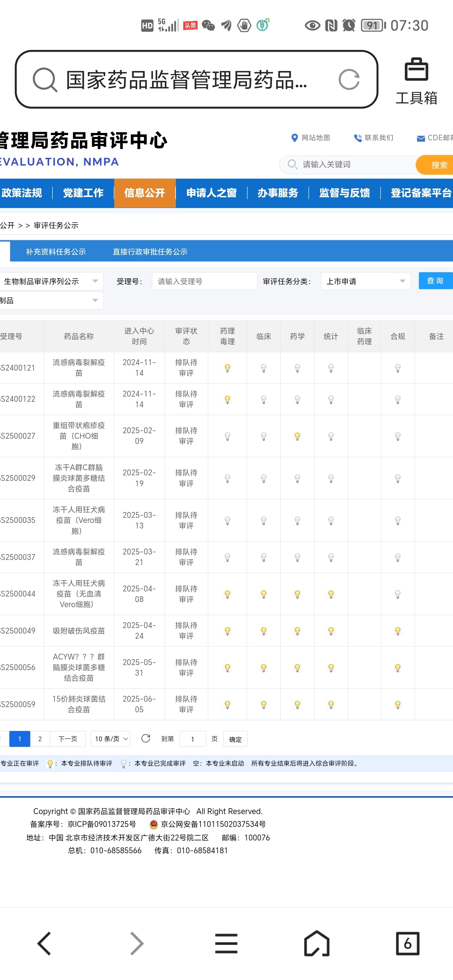
Task: Switch to 补充资料任务公示 tab
Action: (56, 252)
